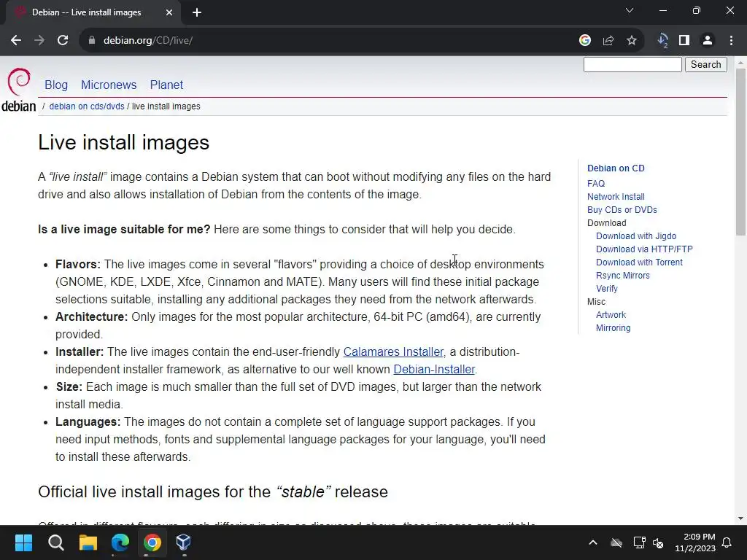Bookmark this page with star icon
Viewport: 747px width, 560px height.
[x=632, y=41]
